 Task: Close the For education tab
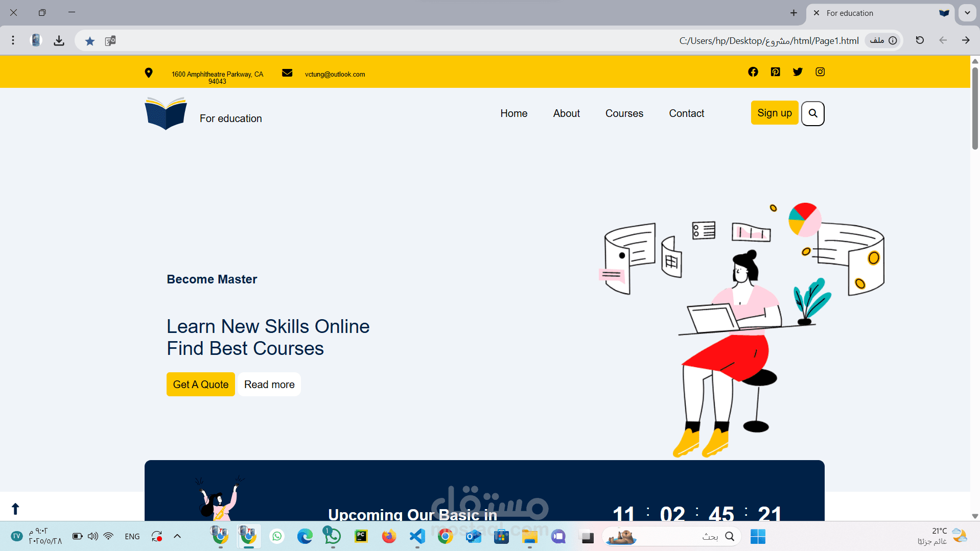(x=816, y=13)
